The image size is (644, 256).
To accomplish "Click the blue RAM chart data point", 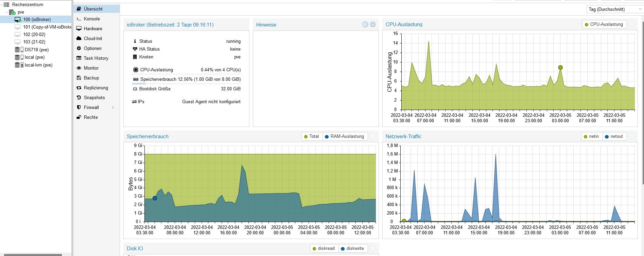I will tap(155, 198).
